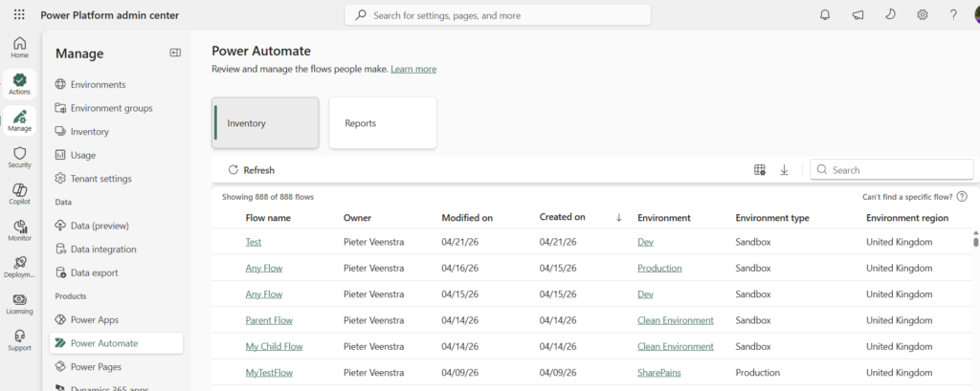Open Any Flow in Production environment row
The width and height of the screenshot is (980, 391).
pos(264,268)
